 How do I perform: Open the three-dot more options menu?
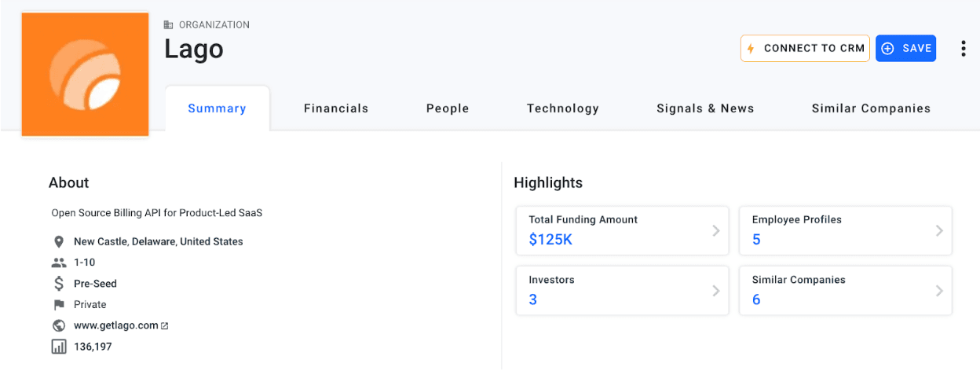963,49
